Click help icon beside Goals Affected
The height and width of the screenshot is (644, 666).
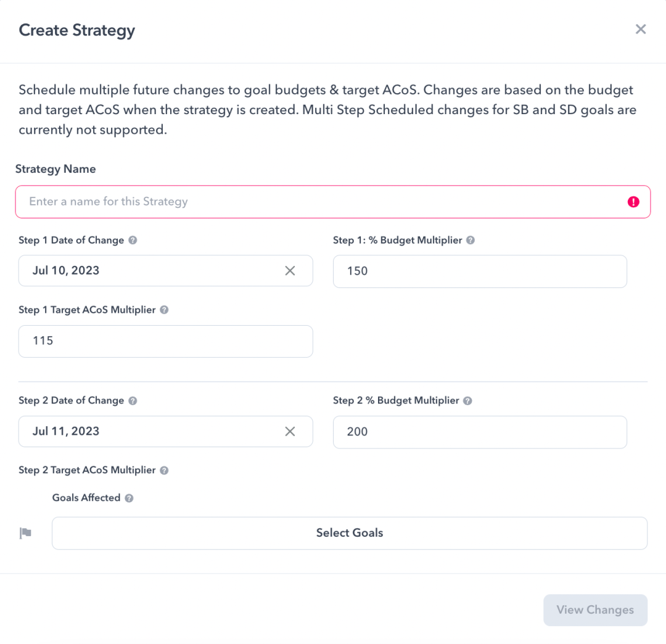pyautogui.click(x=129, y=498)
